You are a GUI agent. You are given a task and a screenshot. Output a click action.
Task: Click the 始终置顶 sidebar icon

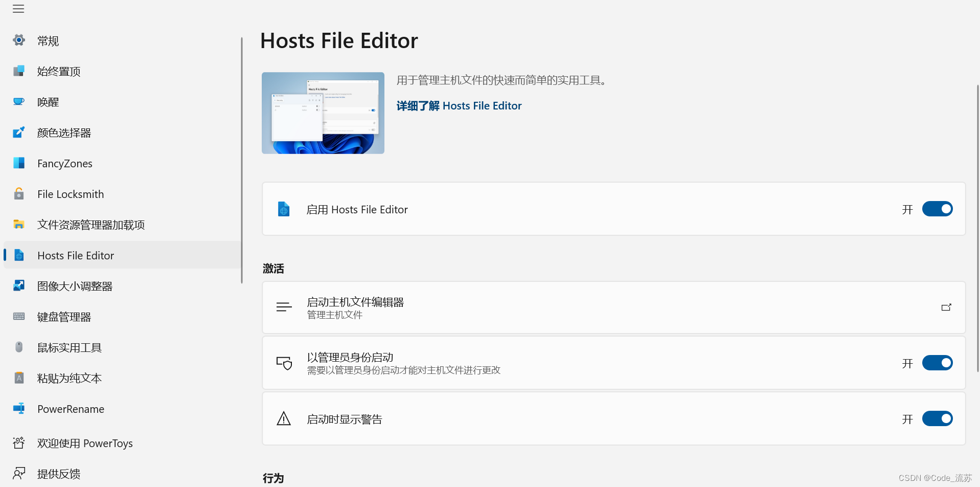(x=19, y=71)
